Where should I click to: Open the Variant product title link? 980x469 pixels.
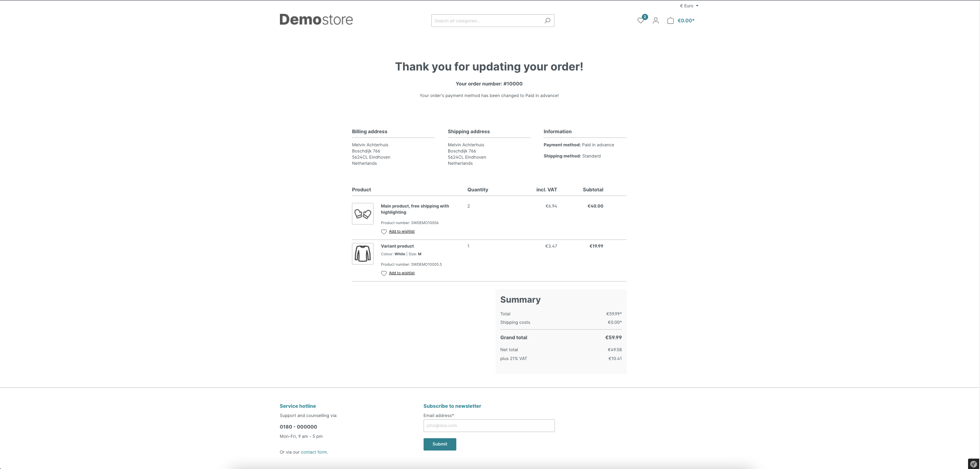click(397, 246)
